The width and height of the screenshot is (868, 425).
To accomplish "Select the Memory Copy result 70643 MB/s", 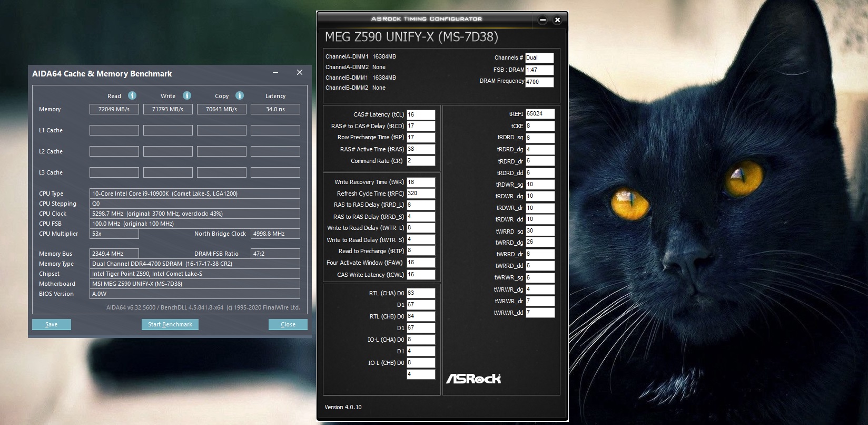I will click(x=222, y=109).
